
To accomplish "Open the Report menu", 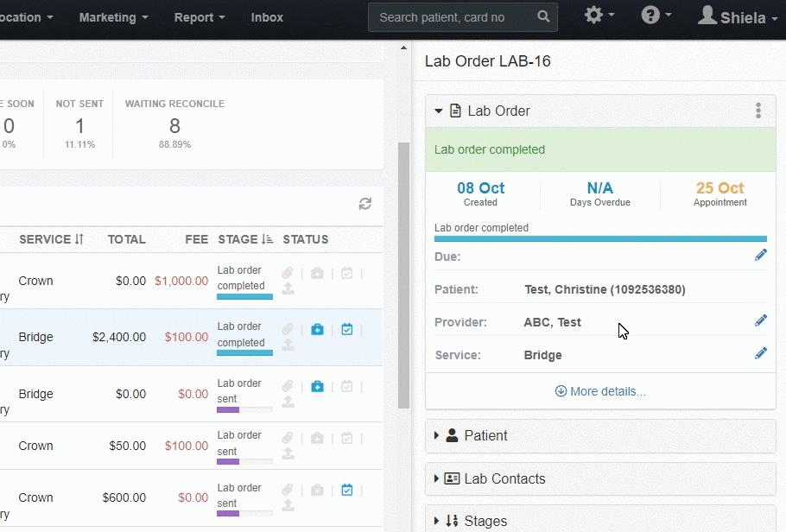I will pyautogui.click(x=199, y=17).
